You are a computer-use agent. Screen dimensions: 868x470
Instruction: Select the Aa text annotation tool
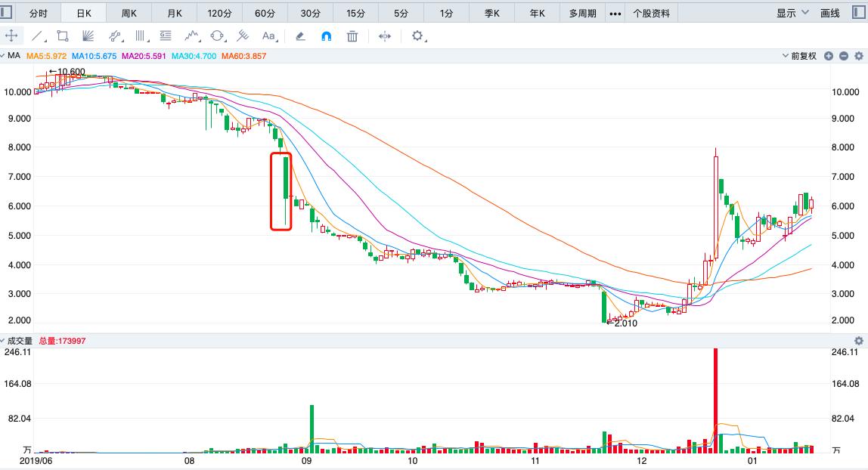268,36
